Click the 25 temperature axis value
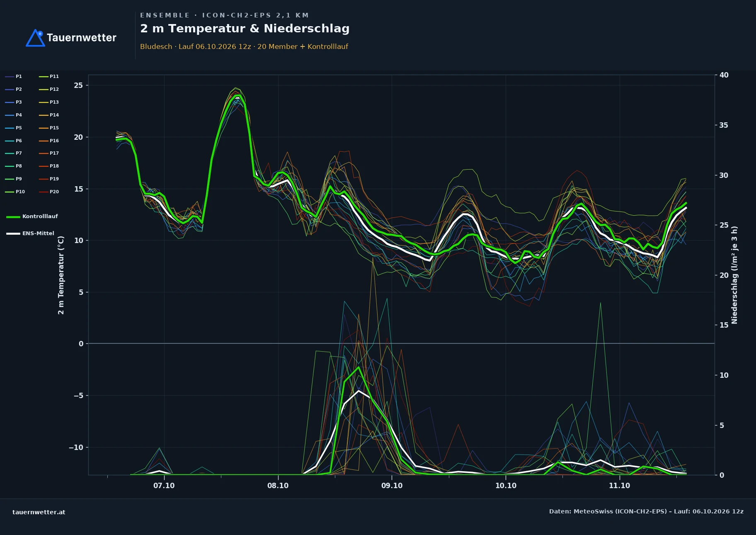 [x=78, y=85]
